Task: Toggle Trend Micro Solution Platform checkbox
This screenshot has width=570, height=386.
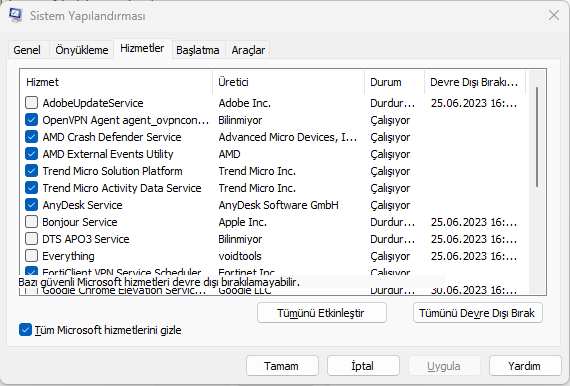Action: pos(32,171)
